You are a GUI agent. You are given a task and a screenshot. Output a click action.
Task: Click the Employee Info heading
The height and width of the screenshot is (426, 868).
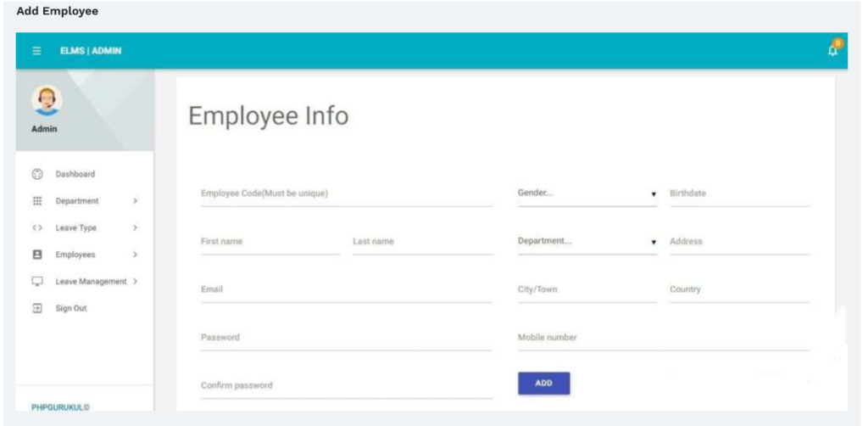pyautogui.click(x=269, y=116)
